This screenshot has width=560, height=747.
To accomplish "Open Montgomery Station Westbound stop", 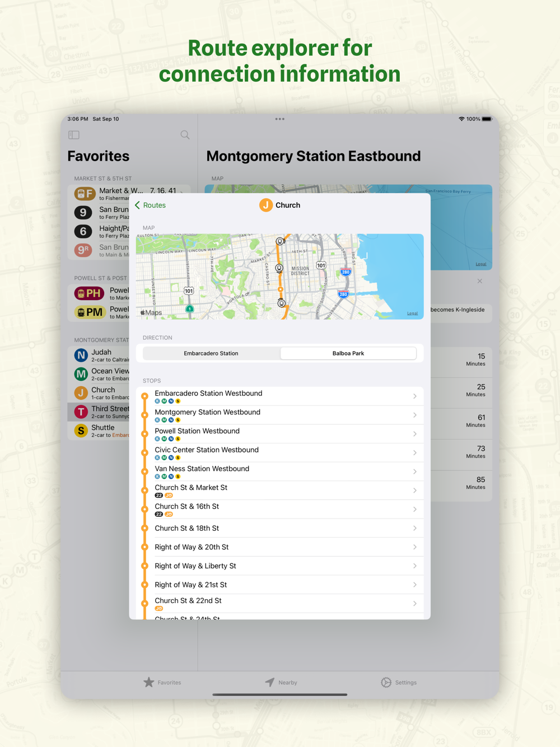I will tap(280, 415).
